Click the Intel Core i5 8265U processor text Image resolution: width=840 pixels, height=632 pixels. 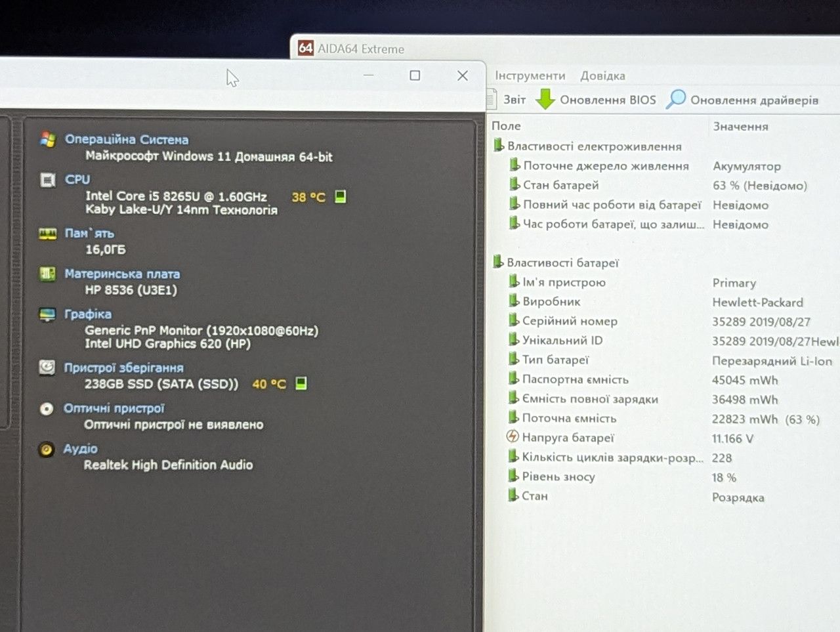tap(176, 196)
